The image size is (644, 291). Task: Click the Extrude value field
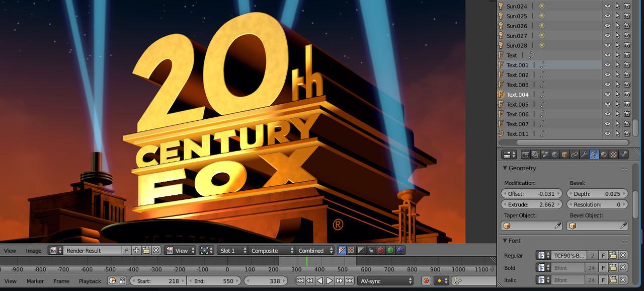[x=532, y=204]
